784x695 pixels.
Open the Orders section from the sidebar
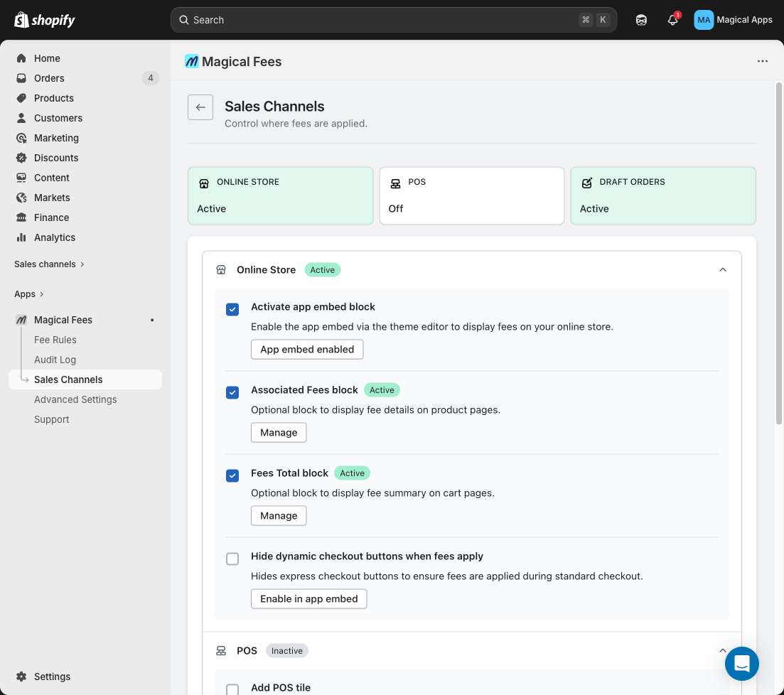(48, 78)
